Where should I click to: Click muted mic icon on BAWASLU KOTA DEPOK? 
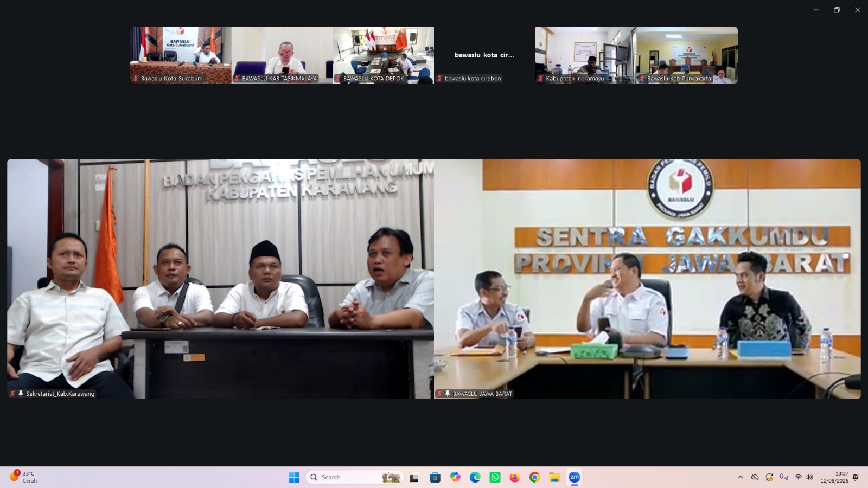pyautogui.click(x=338, y=78)
